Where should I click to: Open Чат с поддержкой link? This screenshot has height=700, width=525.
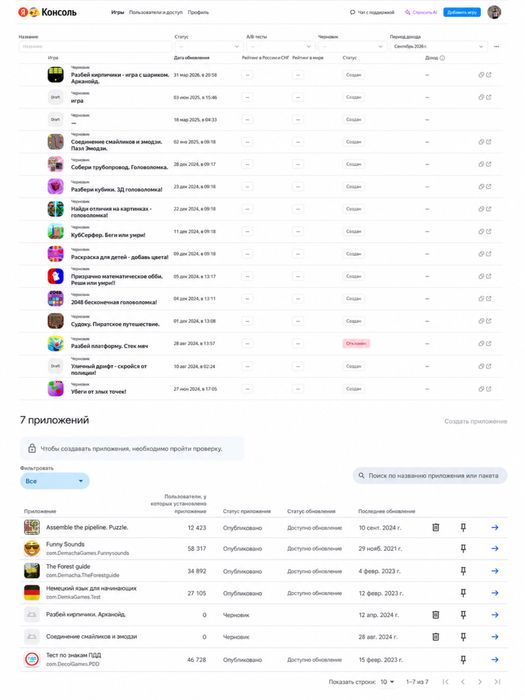pos(372,12)
